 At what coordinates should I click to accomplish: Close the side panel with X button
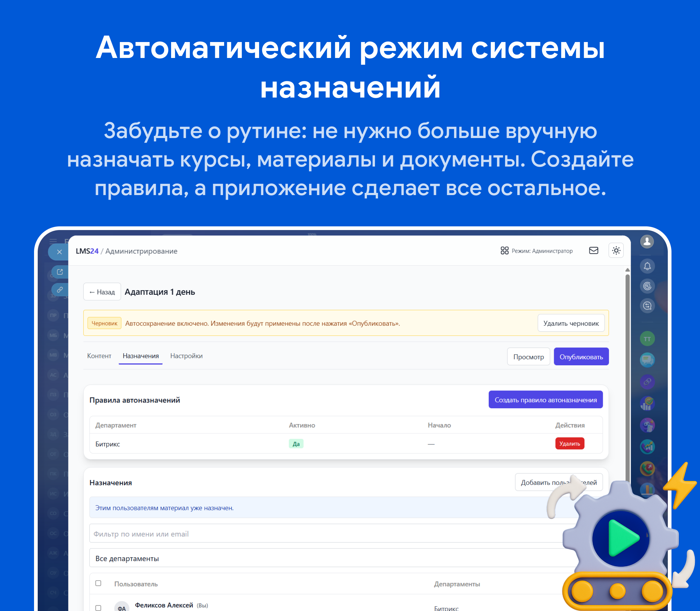(x=59, y=252)
